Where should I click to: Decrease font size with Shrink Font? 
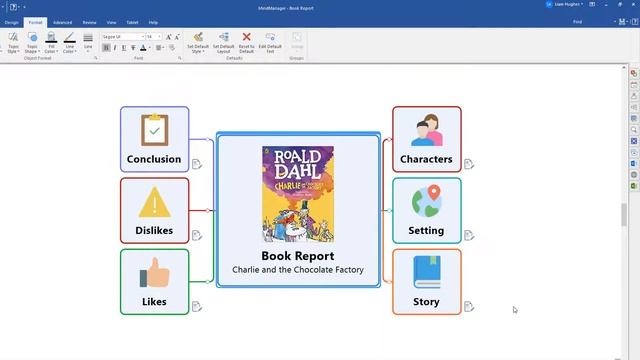177,37
